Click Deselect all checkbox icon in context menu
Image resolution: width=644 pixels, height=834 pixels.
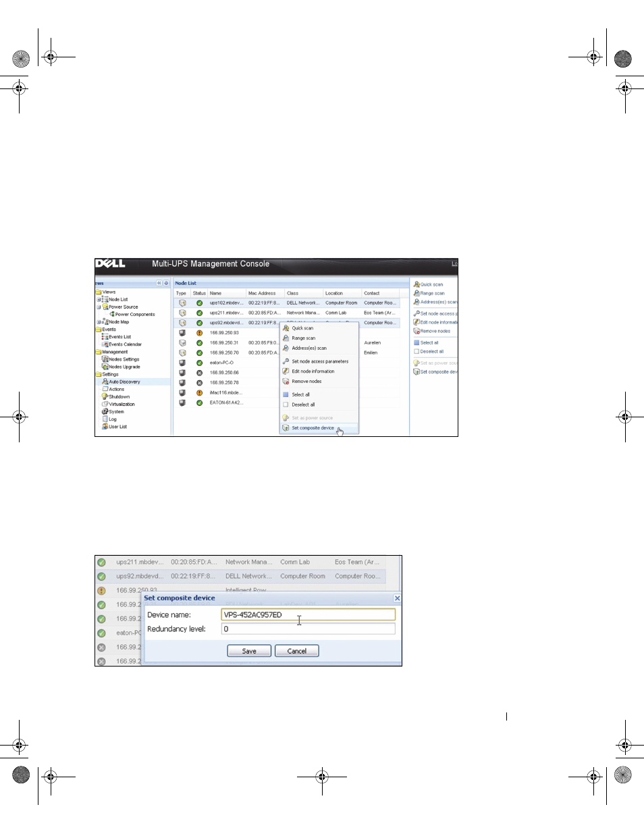coord(286,405)
